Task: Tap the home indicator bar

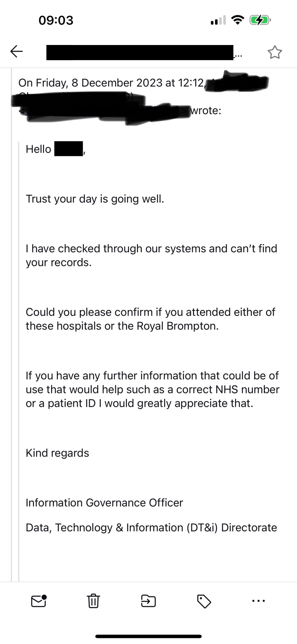Action: [148, 636]
